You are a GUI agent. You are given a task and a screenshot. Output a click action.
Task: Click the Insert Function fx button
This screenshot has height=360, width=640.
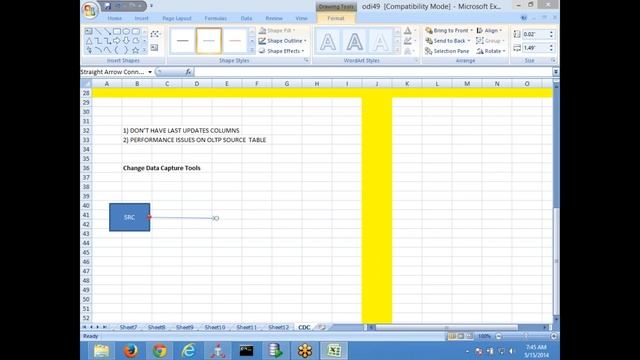tap(188, 72)
